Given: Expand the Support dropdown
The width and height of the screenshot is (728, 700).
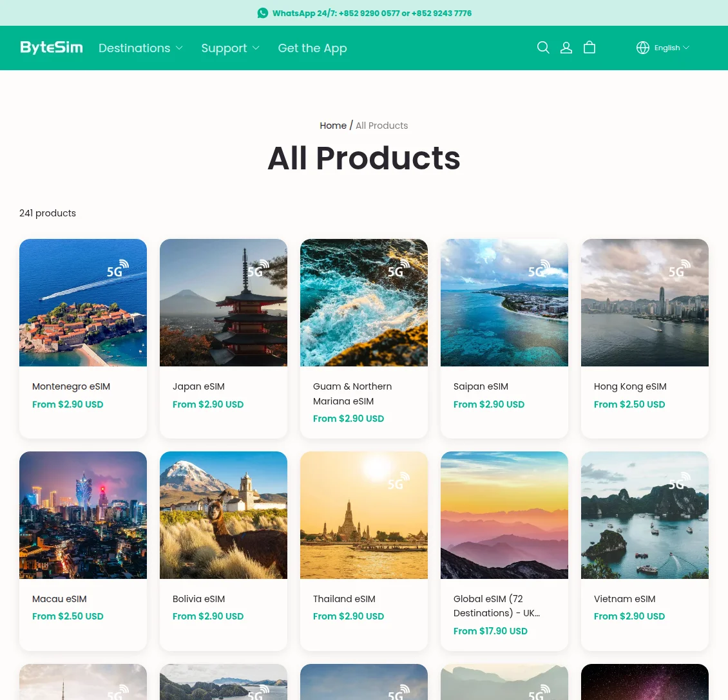Looking at the screenshot, I should point(230,48).
